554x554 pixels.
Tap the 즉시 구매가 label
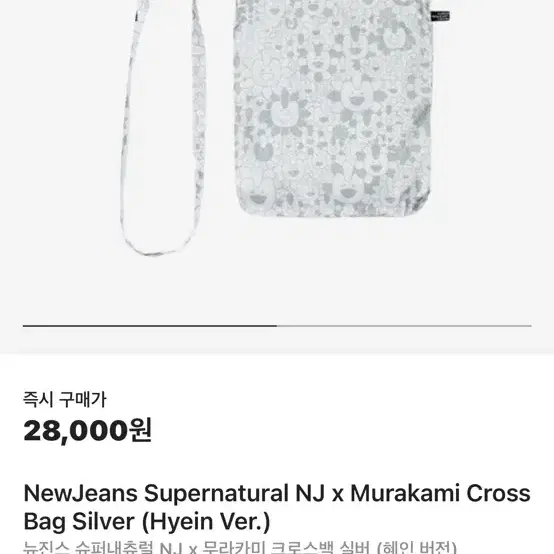[65, 400]
